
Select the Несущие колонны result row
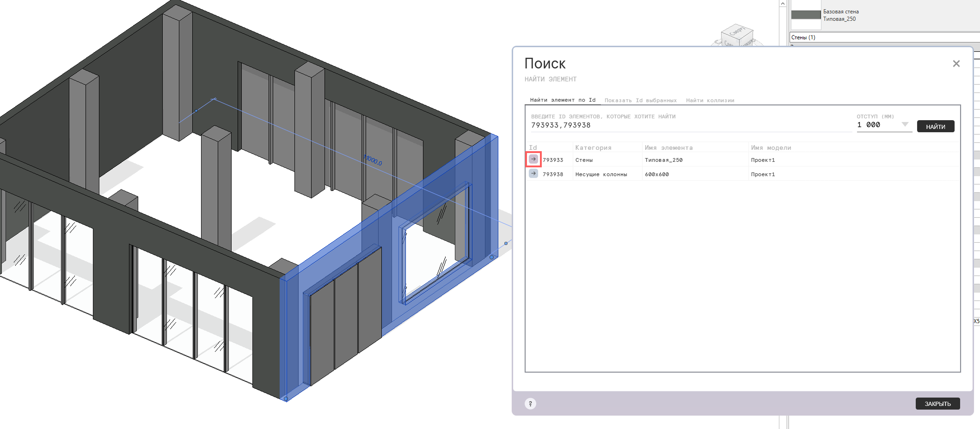(601, 174)
